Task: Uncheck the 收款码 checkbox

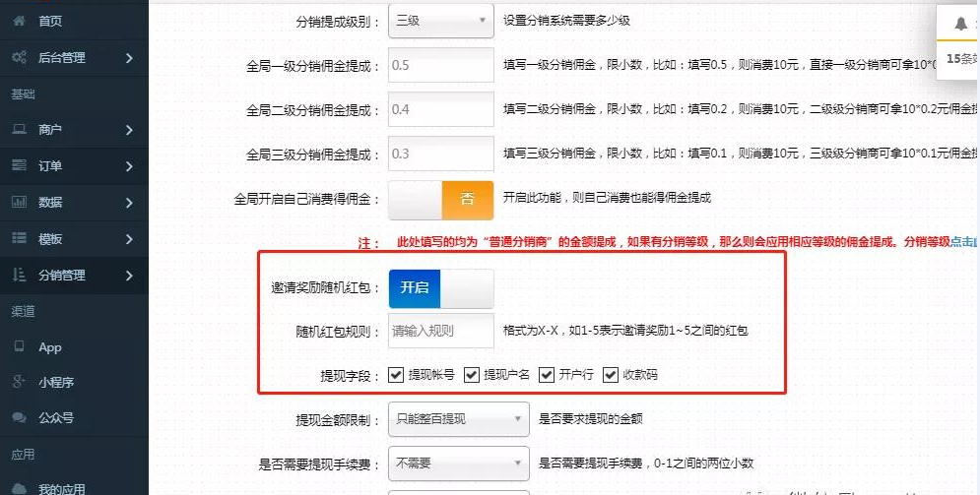Action: click(611, 375)
